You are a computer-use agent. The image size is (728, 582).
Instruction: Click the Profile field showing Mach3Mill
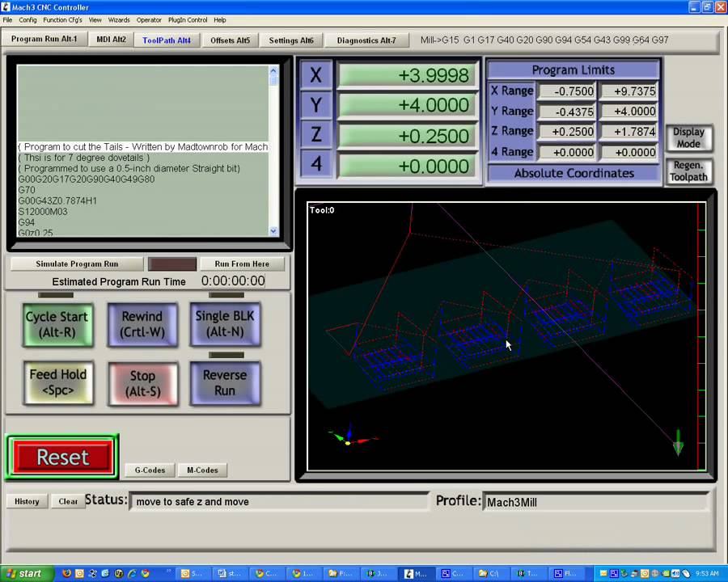point(597,502)
